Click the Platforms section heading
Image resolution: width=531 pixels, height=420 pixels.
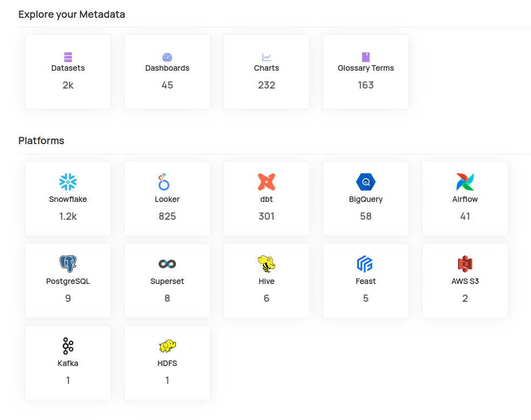pyautogui.click(x=42, y=140)
